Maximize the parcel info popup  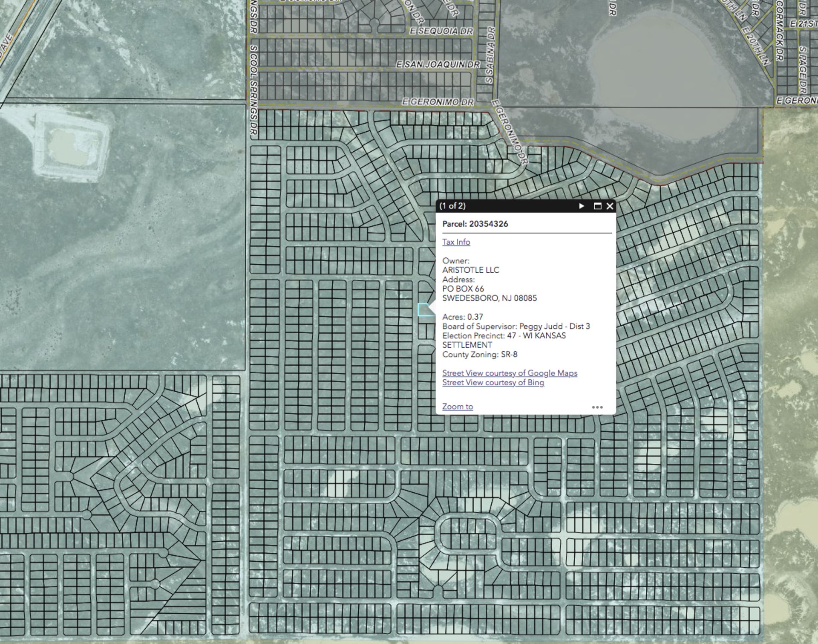(598, 206)
